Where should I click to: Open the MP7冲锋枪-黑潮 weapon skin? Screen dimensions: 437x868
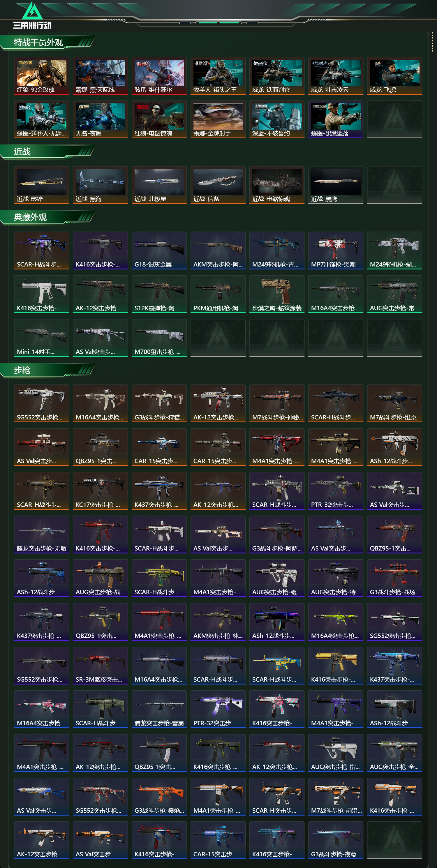pyautogui.click(x=336, y=250)
